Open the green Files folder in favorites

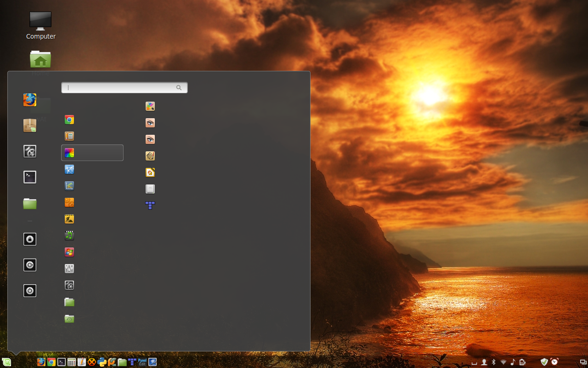[30, 203]
